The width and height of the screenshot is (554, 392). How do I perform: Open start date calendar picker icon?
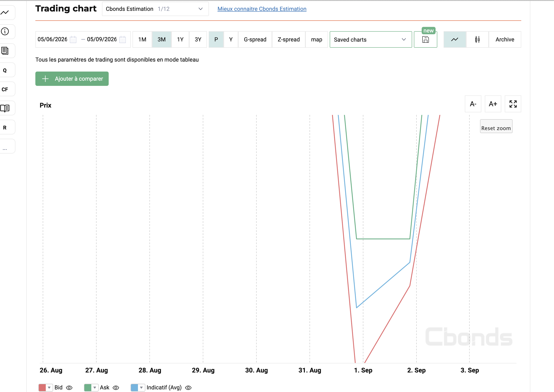coord(73,40)
